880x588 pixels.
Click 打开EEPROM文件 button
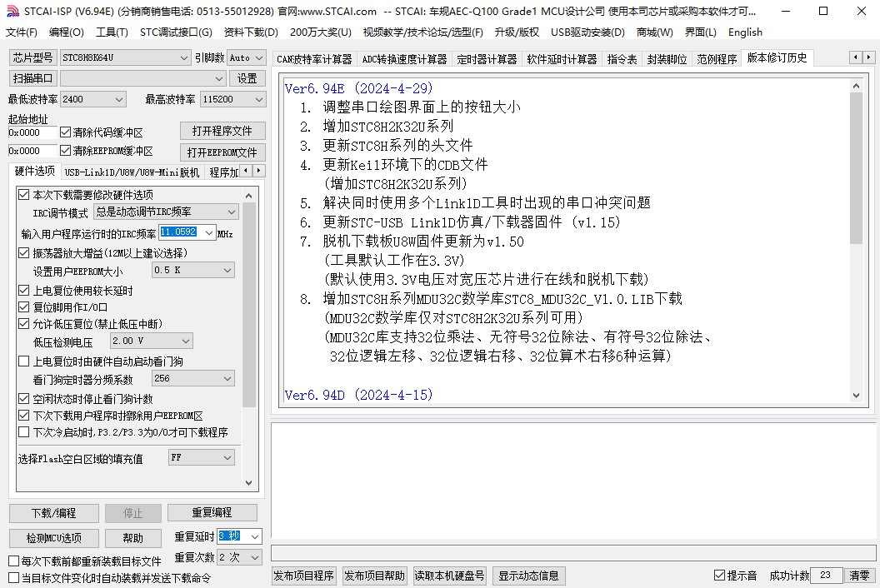point(222,152)
